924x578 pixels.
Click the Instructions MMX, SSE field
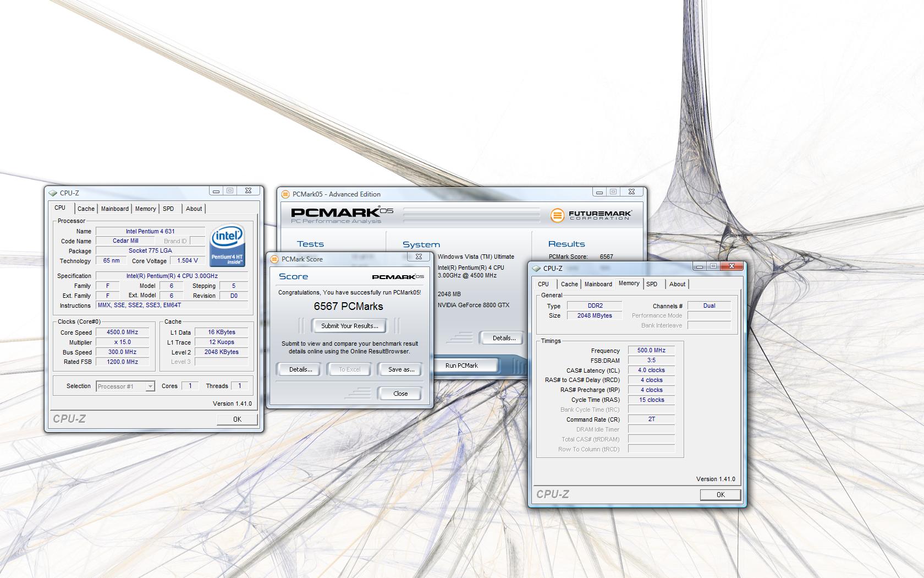172,306
